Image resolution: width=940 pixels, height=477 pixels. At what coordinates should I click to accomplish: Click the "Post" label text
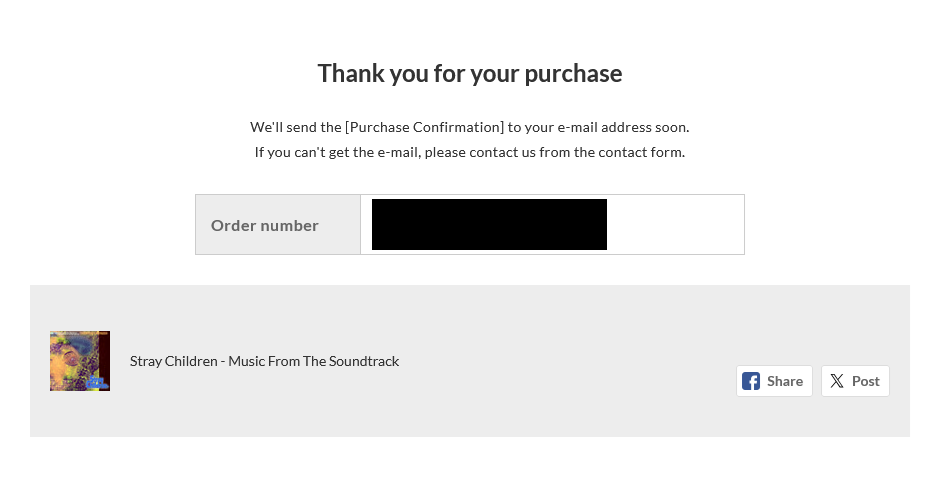pyautogui.click(x=866, y=381)
